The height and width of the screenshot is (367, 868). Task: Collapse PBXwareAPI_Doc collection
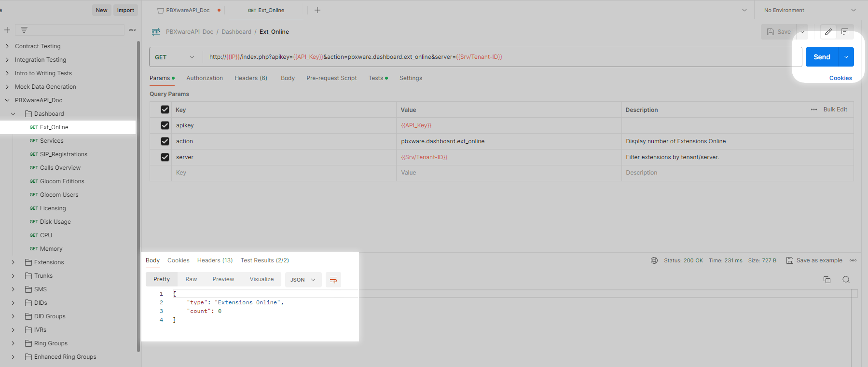[x=7, y=100]
